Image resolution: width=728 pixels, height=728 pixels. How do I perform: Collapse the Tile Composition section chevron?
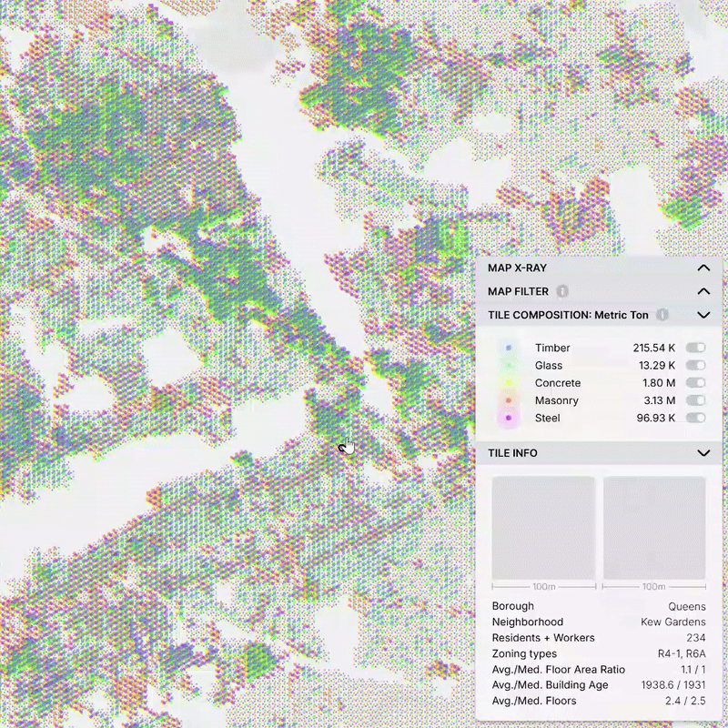(703, 315)
